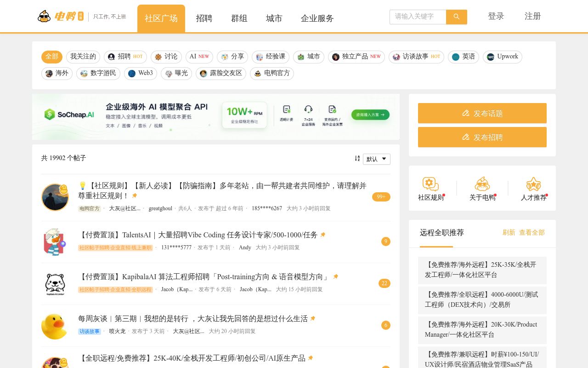Filter by the Upwork category
Image resolution: width=588 pixels, height=368 pixels.
[503, 57]
